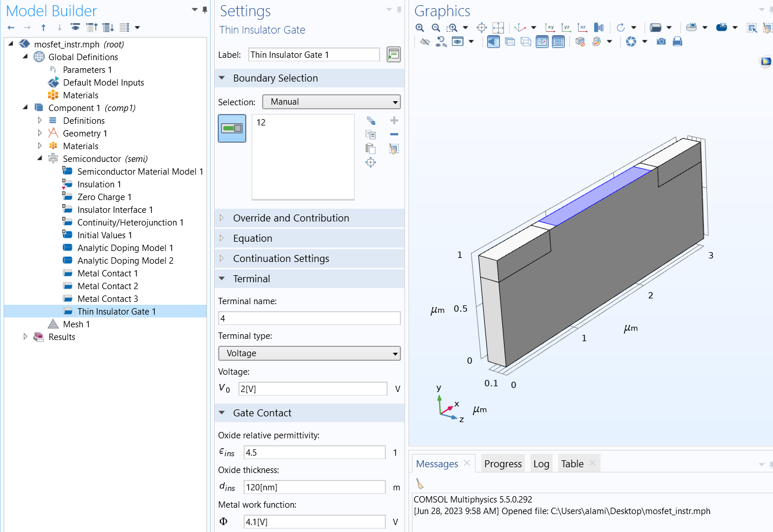Toggle the Active selection button for boundaries
The height and width of the screenshot is (532, 773).
click(x=232, y=130)
